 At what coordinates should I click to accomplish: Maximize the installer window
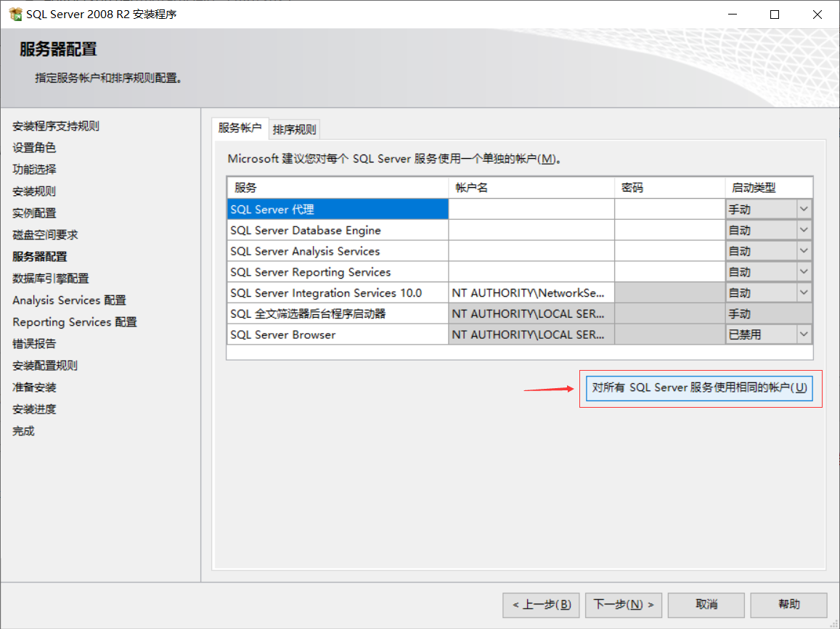coord(775,15)
